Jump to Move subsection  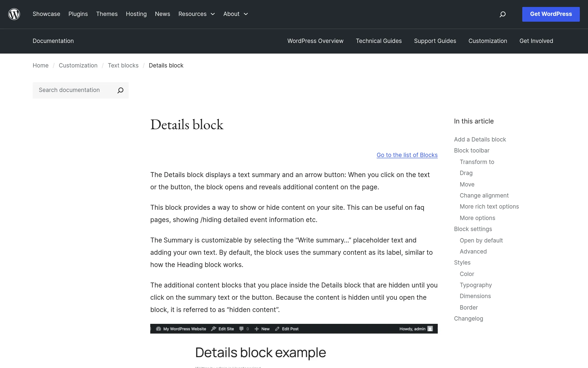(467, 184)
